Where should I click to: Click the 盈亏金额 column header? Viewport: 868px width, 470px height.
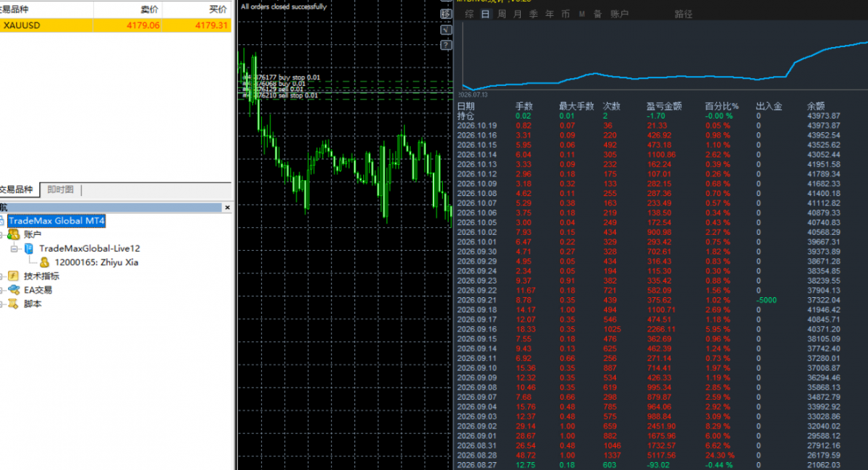tap(664, 106)
